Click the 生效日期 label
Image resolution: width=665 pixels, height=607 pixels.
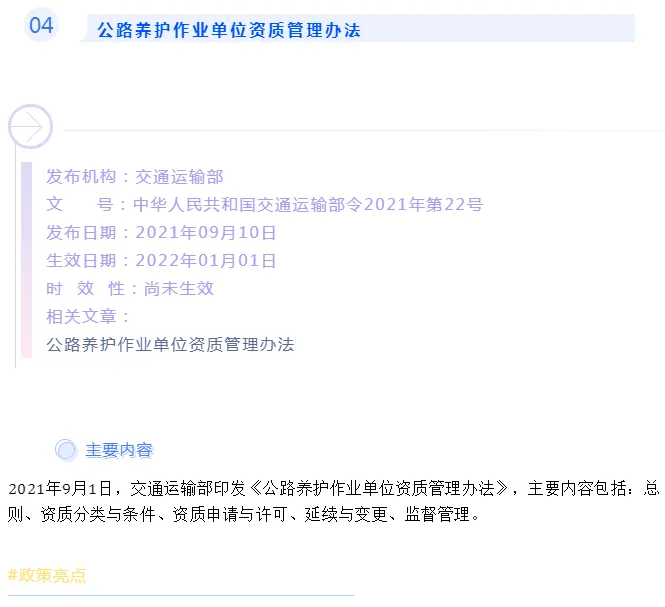click(x=82, y=260)
